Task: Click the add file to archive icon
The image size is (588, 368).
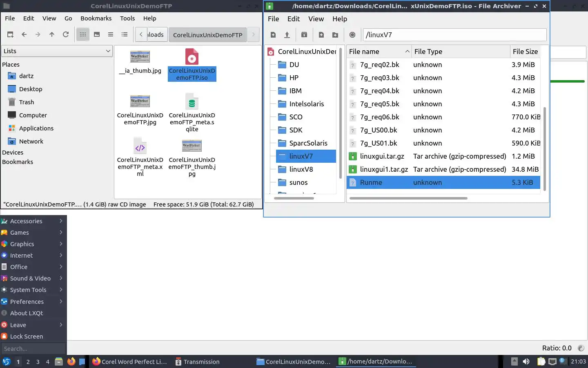Action: [x=321, y=35]
